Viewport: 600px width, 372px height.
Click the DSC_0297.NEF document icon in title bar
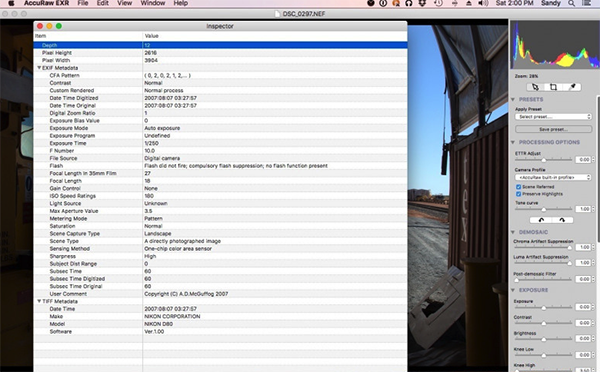[x=277, y=14]
